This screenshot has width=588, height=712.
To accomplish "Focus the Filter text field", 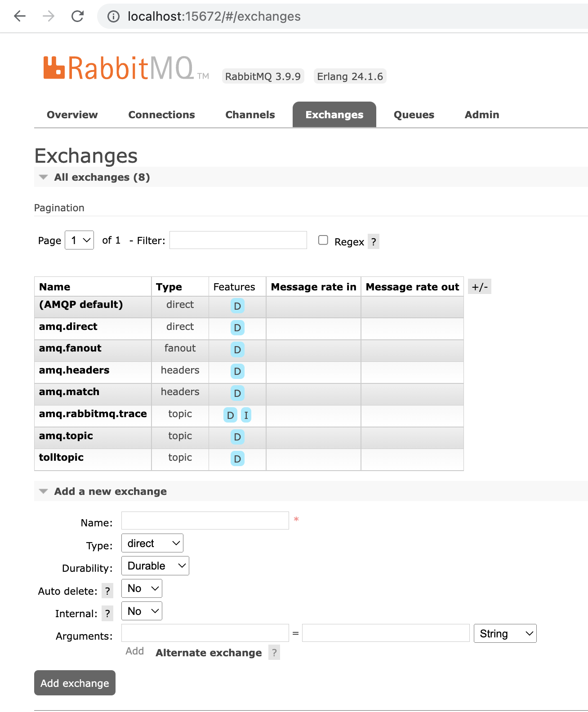I will [238, 240].
